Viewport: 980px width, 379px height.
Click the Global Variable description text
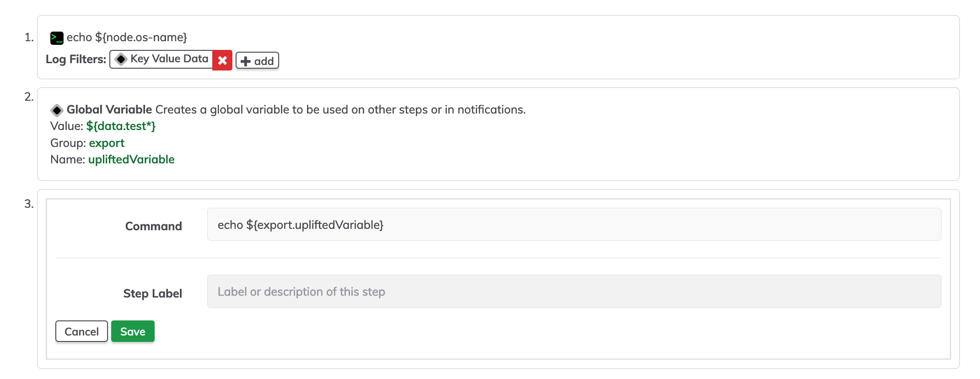click(x=341, y=109)
